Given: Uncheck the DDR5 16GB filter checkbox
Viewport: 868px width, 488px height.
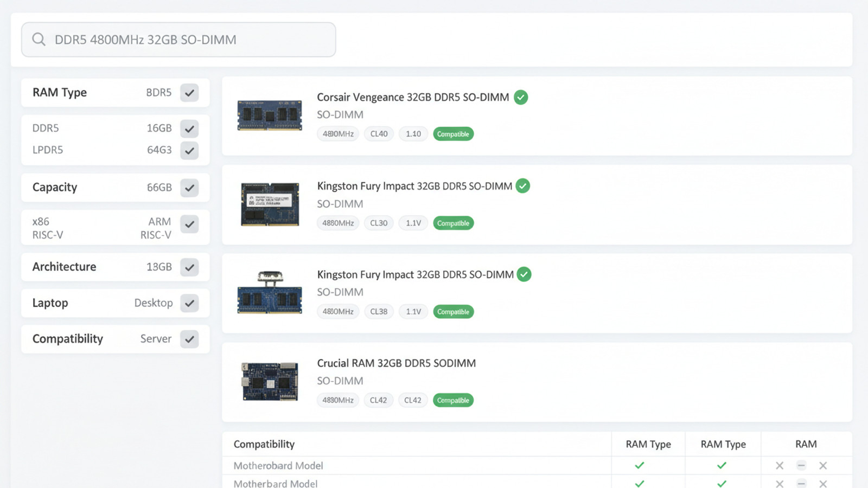Looking at the screenshot, I should pos(189,129).
